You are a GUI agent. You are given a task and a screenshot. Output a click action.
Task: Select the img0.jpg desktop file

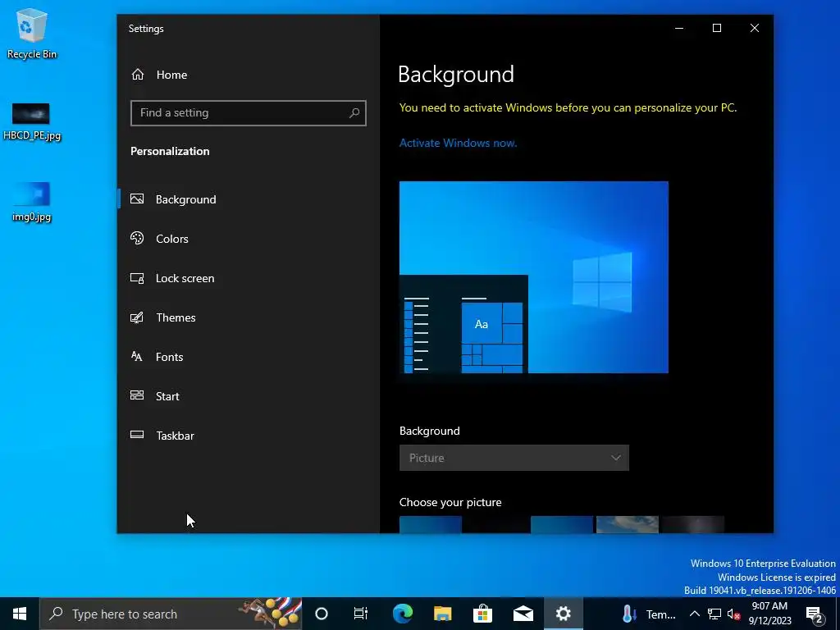pyautogui.click(x=32, y=203)
